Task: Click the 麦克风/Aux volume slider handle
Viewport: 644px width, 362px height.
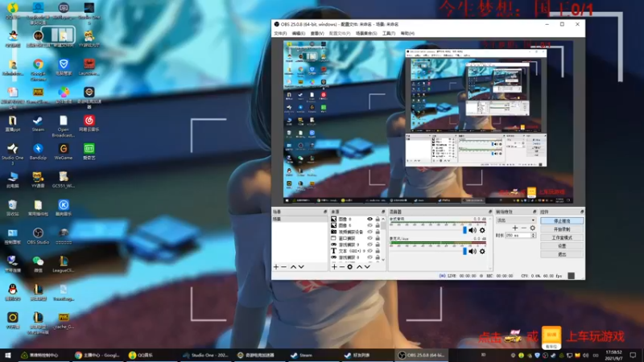Action: (x=465, y=251)
